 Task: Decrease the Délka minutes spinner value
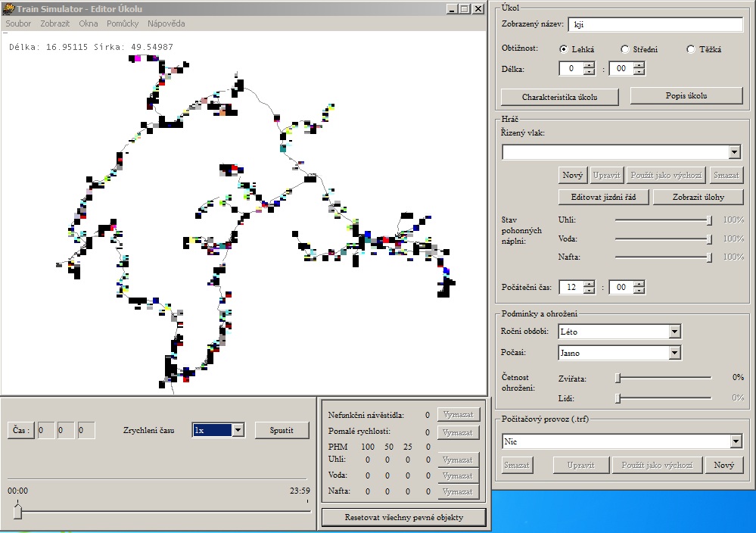tap(639, 72)
